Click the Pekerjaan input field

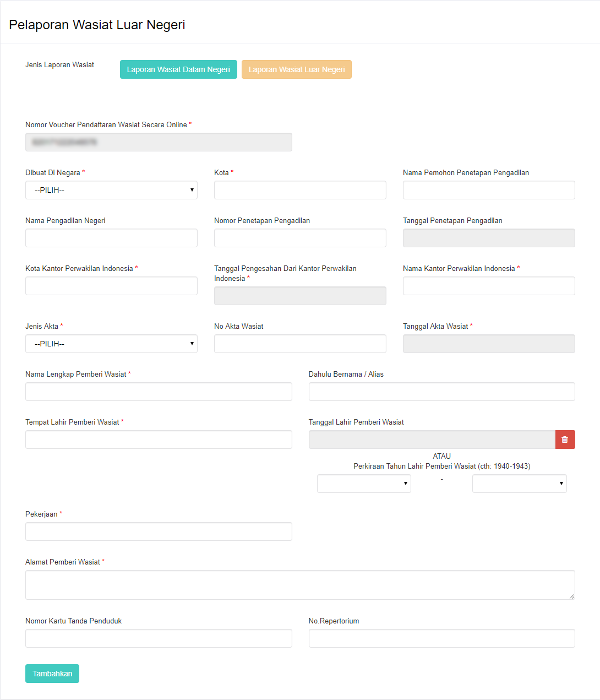point(159,531)
